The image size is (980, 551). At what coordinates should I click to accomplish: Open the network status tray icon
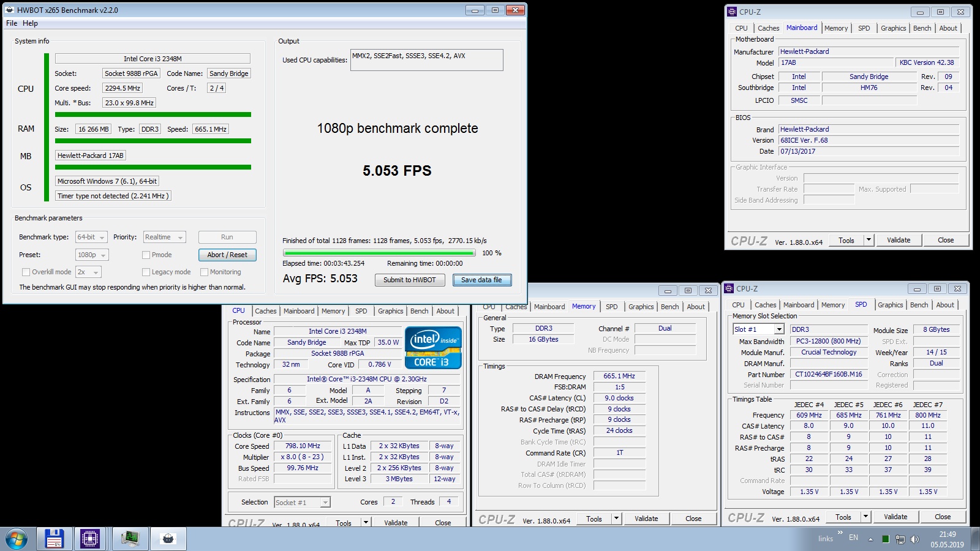click(x=900, y=539)
